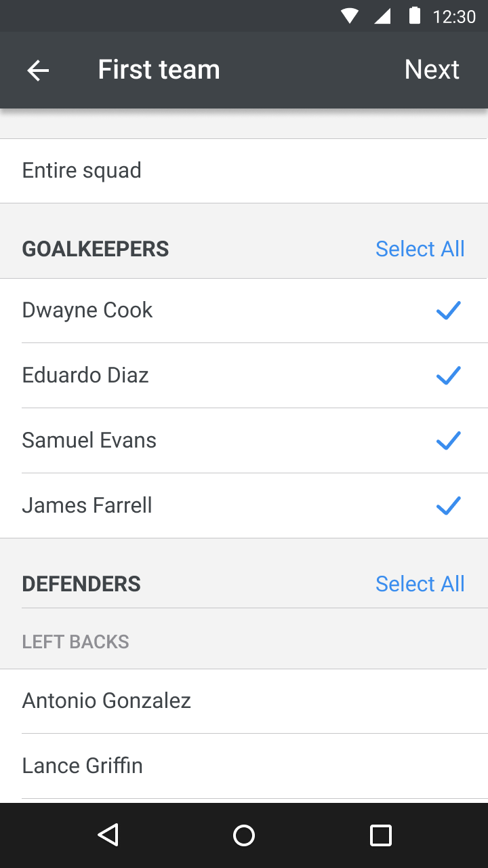The height and width of the screenshot is (868, 488).
Task: Tap the First team title
Action: 159,70
